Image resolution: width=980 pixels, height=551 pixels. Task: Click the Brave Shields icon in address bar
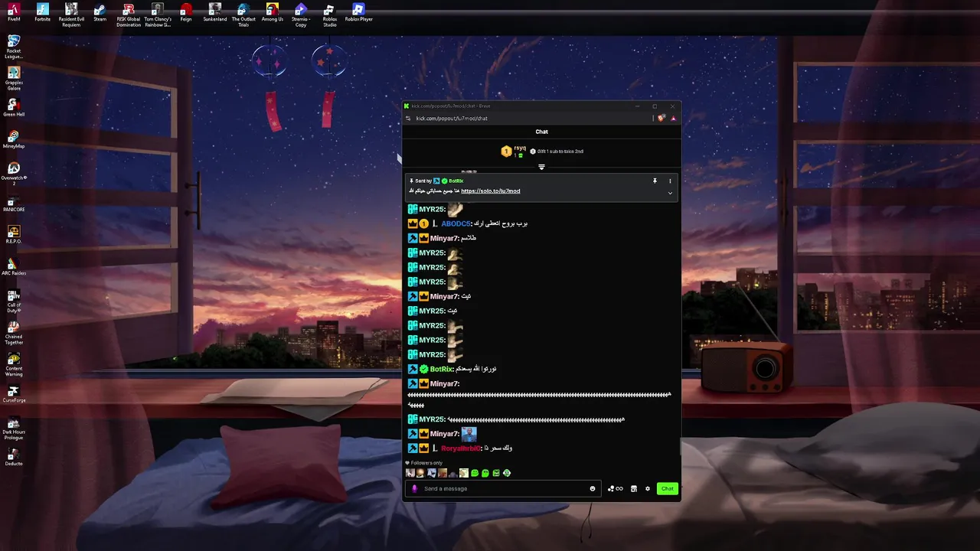pyautogui.click(x=661, y=118)
